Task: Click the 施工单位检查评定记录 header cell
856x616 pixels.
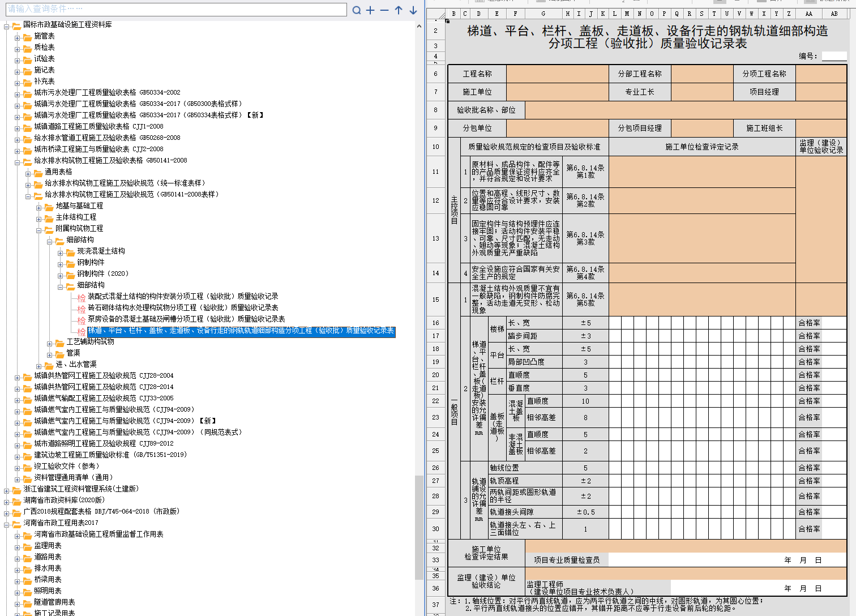Action: [702, 147]
